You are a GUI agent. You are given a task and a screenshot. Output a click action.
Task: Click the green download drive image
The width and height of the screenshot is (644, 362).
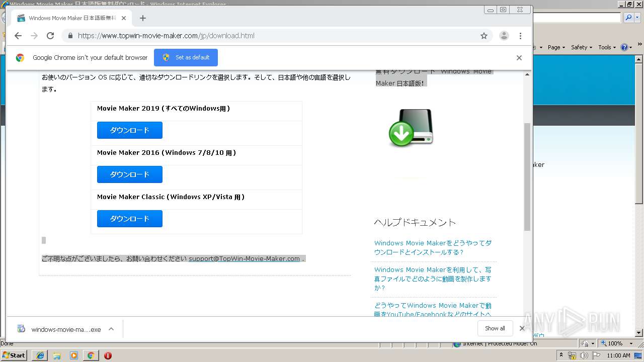[411, 128]
